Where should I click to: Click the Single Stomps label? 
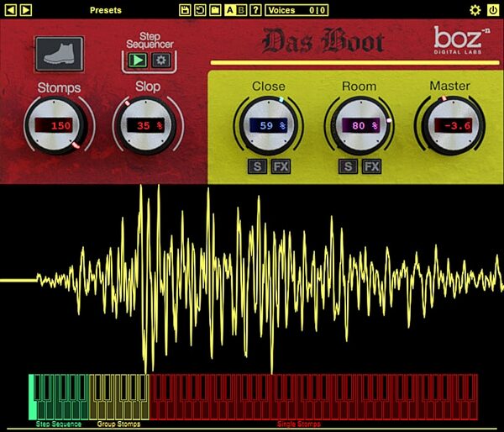pyautogui.click(x=298, y=424)
